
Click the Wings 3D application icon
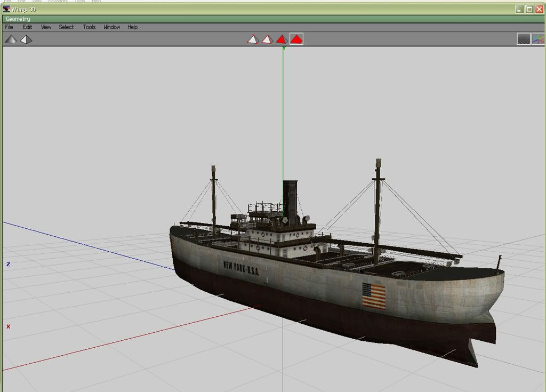tap(6, 9)
